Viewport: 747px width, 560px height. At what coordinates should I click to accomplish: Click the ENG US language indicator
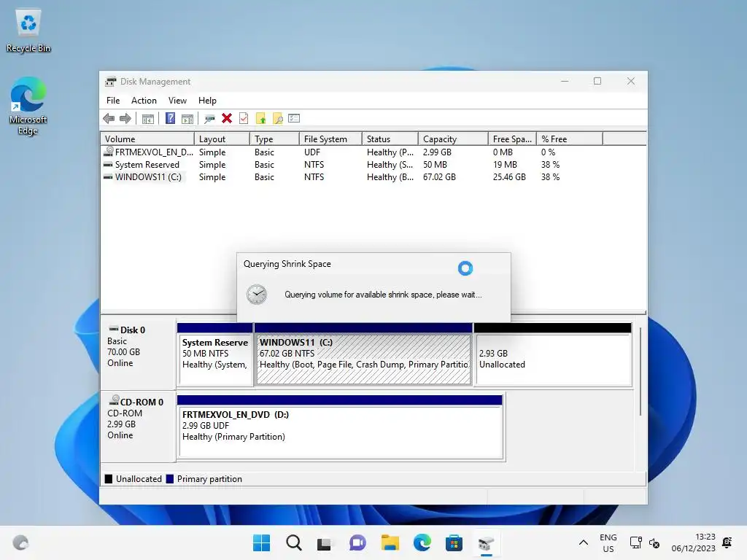click(x=608, y=542)
